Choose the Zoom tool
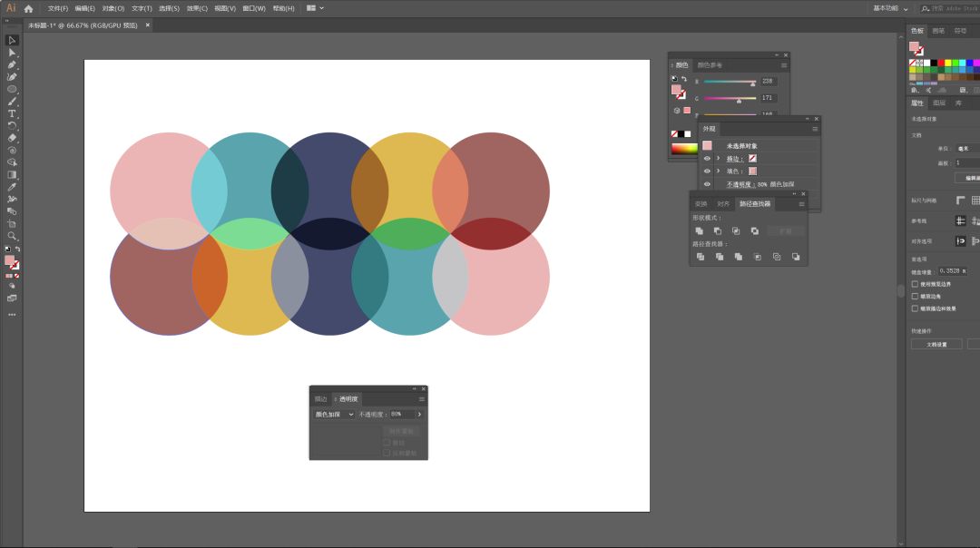Screen dimensions: 980x548 (12, 236)
